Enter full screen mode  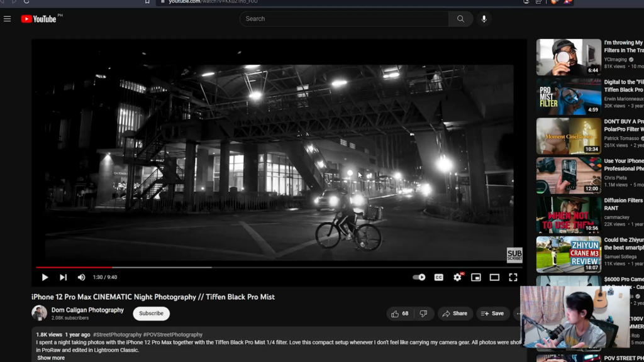(513, 277)
